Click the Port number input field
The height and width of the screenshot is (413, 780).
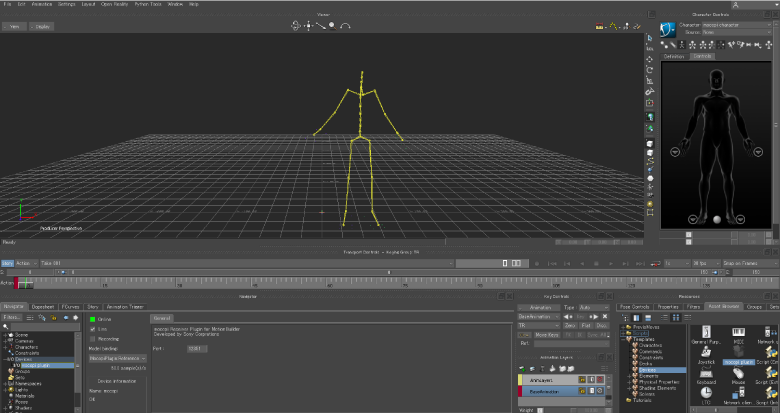(198, 347)
